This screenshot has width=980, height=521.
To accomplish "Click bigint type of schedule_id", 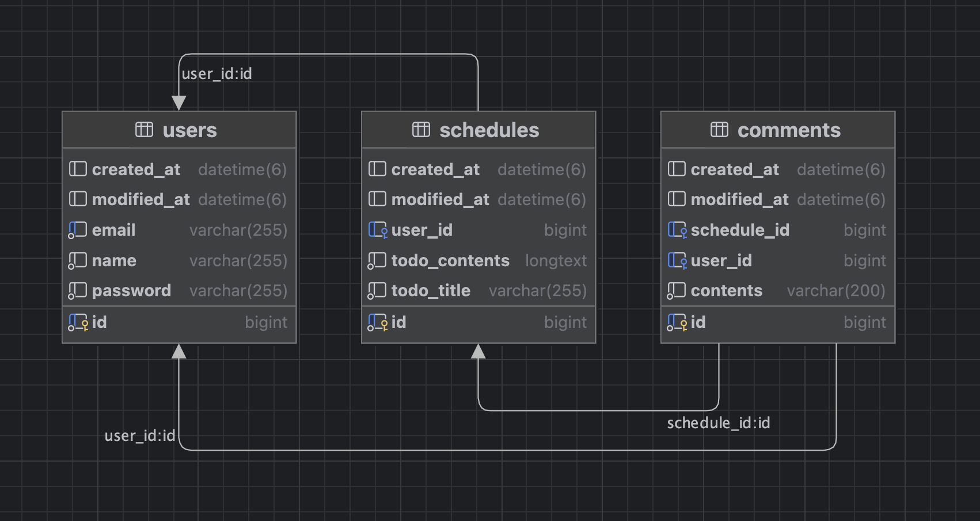I will pos(865,230).
